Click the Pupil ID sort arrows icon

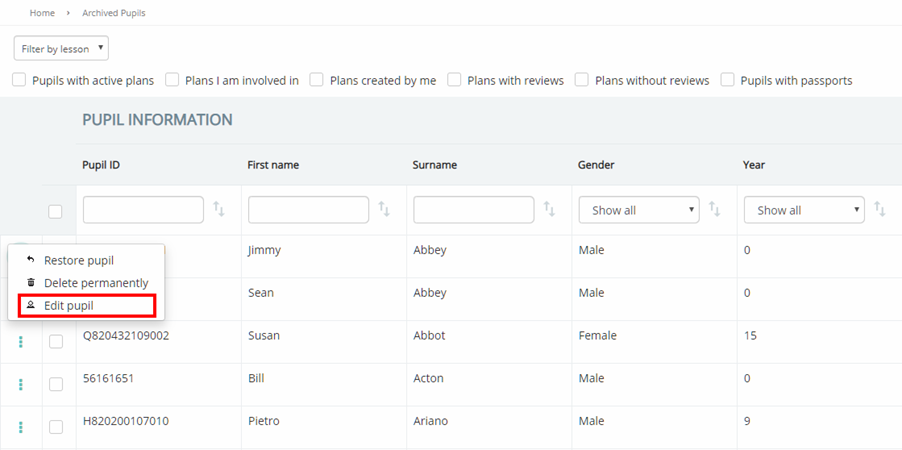click(219, 209)
